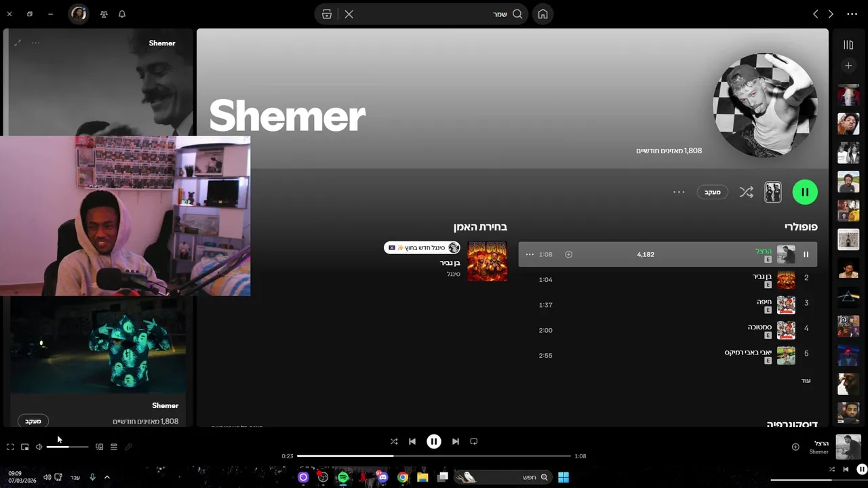Expand the popular list with עוד
Image resolution: width=868 pixels, height=488 pixels.
pyautogui.click(x=806, y=381)
